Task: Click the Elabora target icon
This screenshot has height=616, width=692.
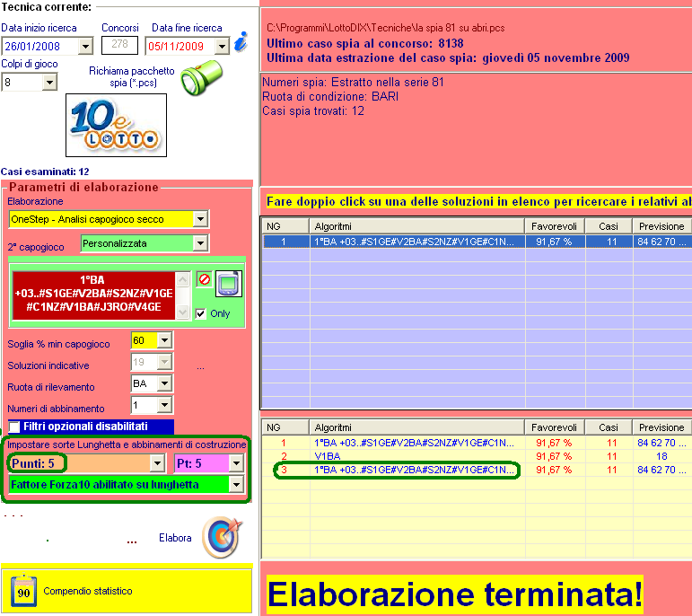Action: coord(222,537)
